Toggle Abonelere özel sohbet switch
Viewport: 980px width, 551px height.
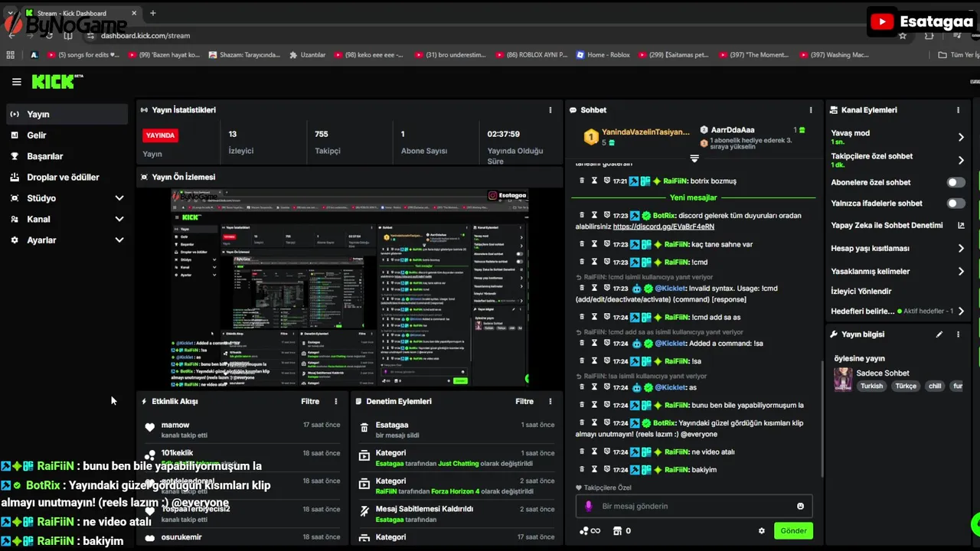956,183
